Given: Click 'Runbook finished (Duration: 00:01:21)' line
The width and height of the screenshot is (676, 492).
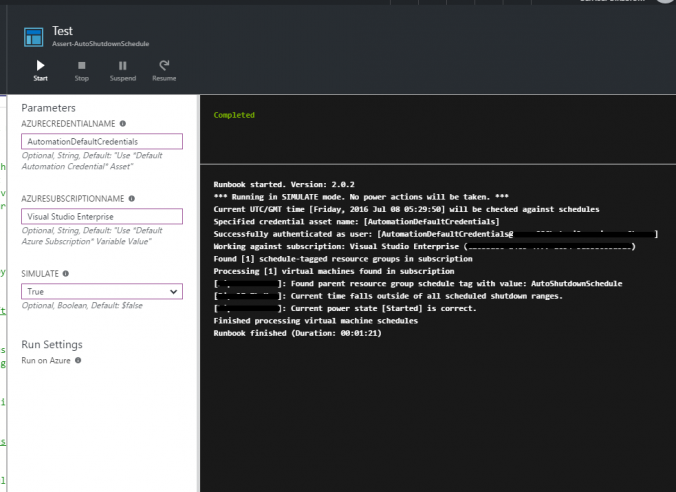Looking at the screenshot, I should click(x=297, y=333).
